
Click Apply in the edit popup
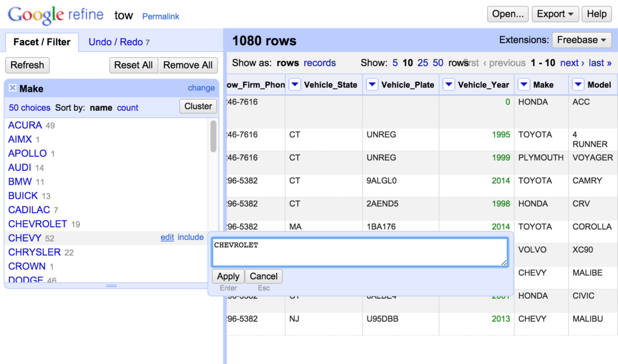click(x=228, y=276)
